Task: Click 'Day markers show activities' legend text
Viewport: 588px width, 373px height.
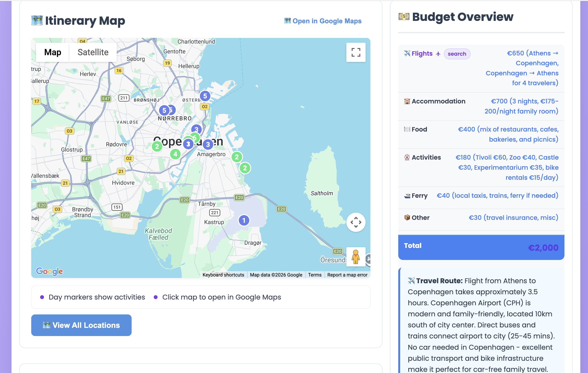Action: [97, 297]
